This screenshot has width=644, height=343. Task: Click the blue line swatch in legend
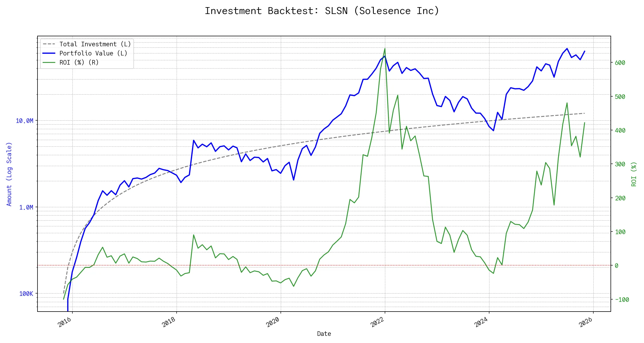tap(49, 53)
